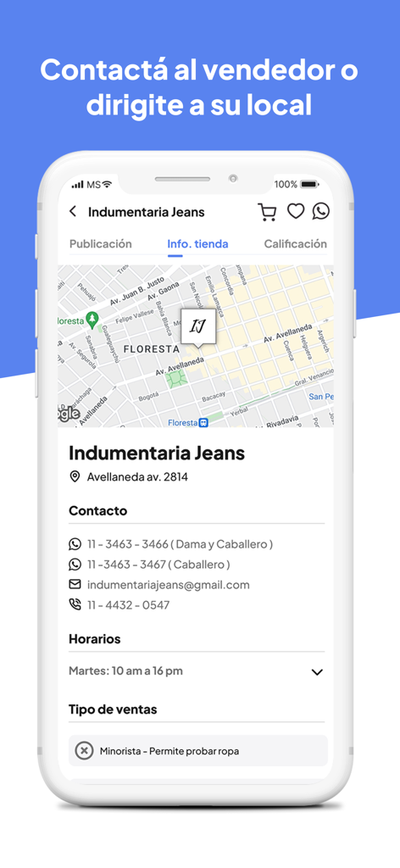
Task: Tap Minorista - Permite probar ropa chip
Action: click(x=198, y=751)
